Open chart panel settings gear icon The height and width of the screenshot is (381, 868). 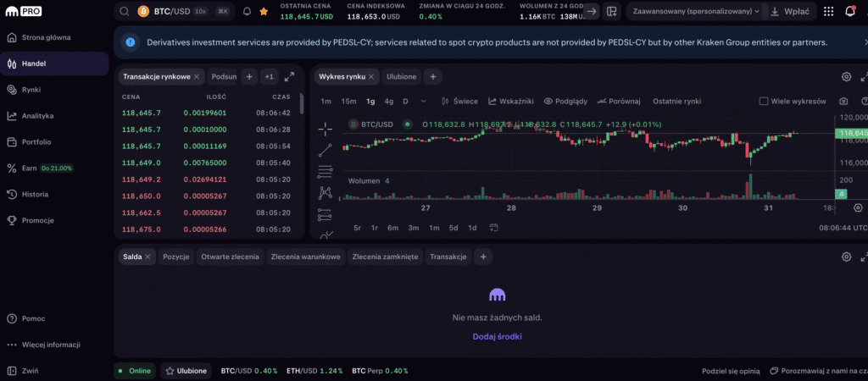point(846,77)
